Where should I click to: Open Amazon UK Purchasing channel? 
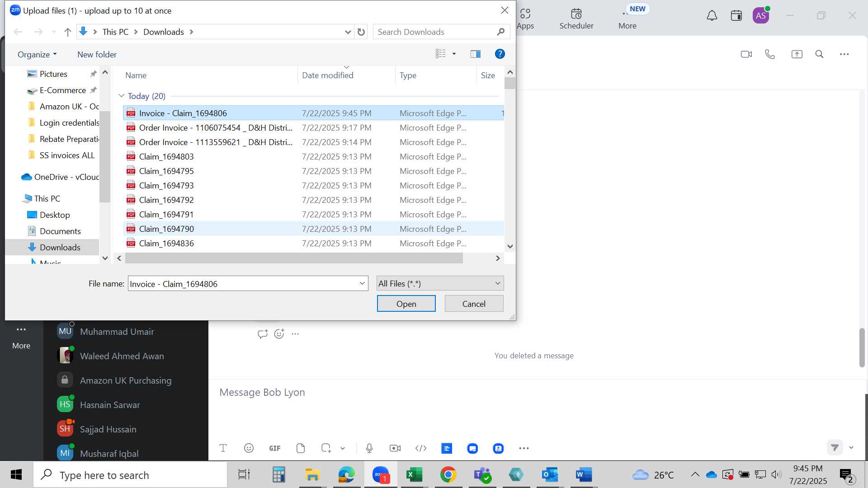[126, 380]
